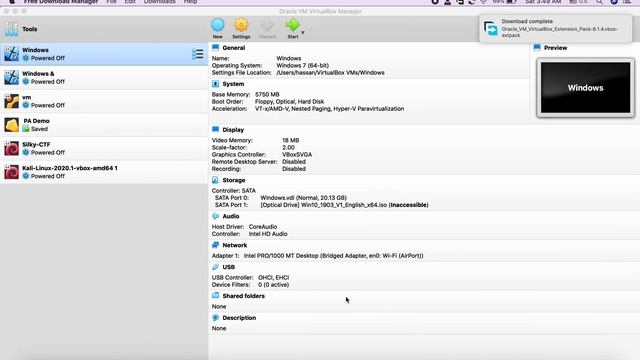Open the Windows VM list menu icon
The width and height of the screenshot is (640, 360).
pyautogui.click(x=198, y=54)
